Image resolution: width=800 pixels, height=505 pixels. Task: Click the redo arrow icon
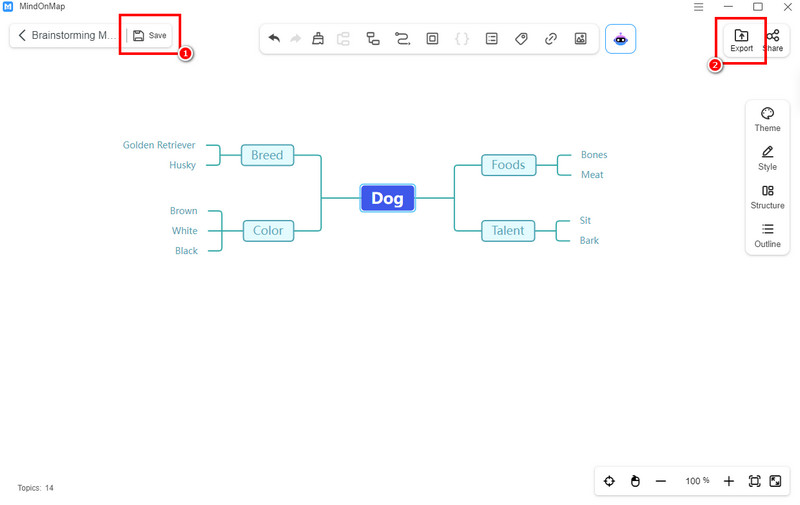point(295,39)
